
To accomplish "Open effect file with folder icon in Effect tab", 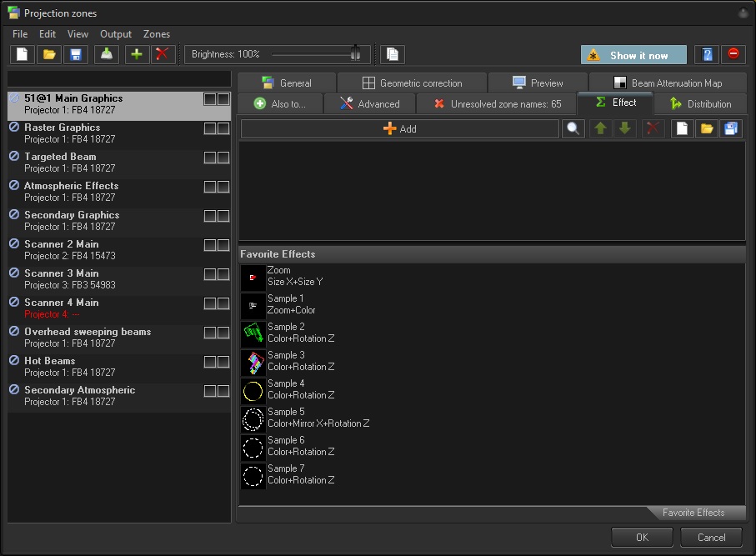I will point(706,129).
